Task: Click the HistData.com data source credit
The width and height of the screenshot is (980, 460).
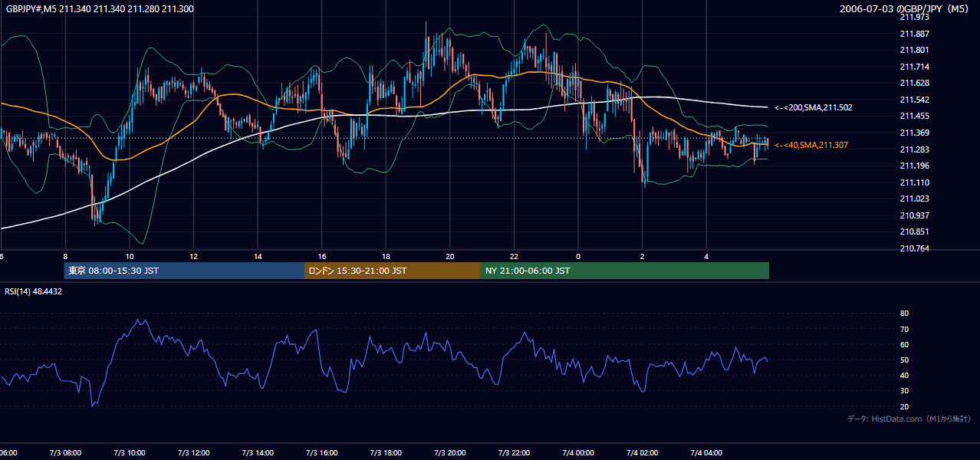Action: (909, 419)
